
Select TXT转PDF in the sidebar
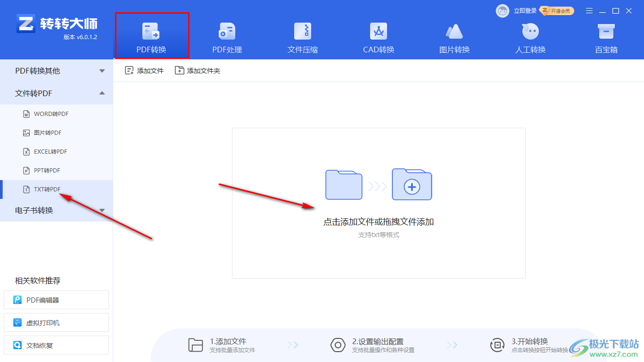57,189
